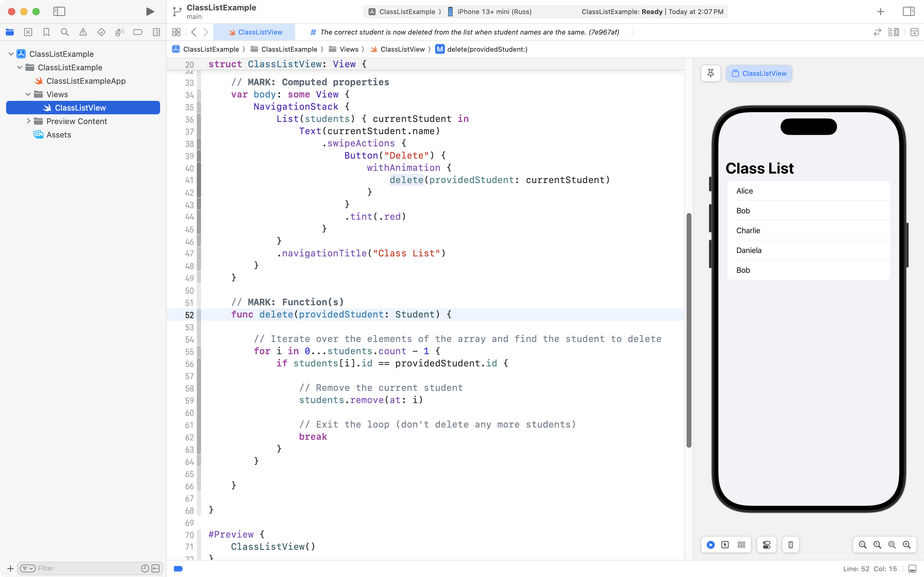Toggle the navigator sidebar visibility

(x=59, y=11)
